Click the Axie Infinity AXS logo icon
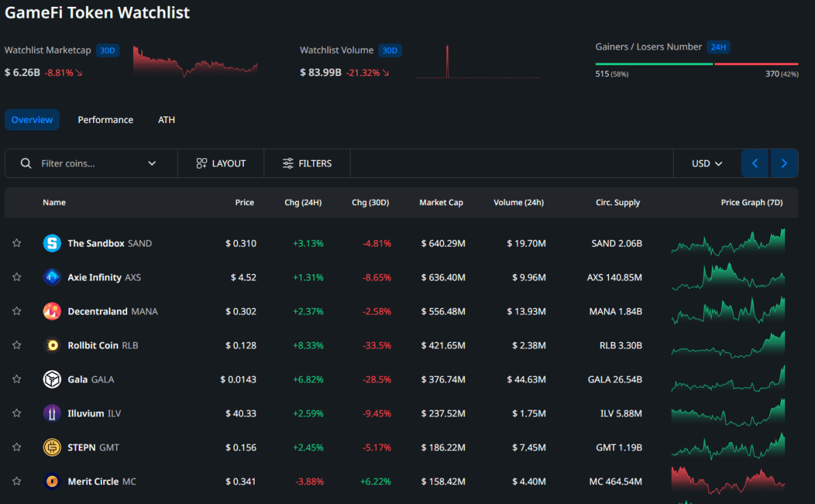815x504 pixels. (52, 277)
